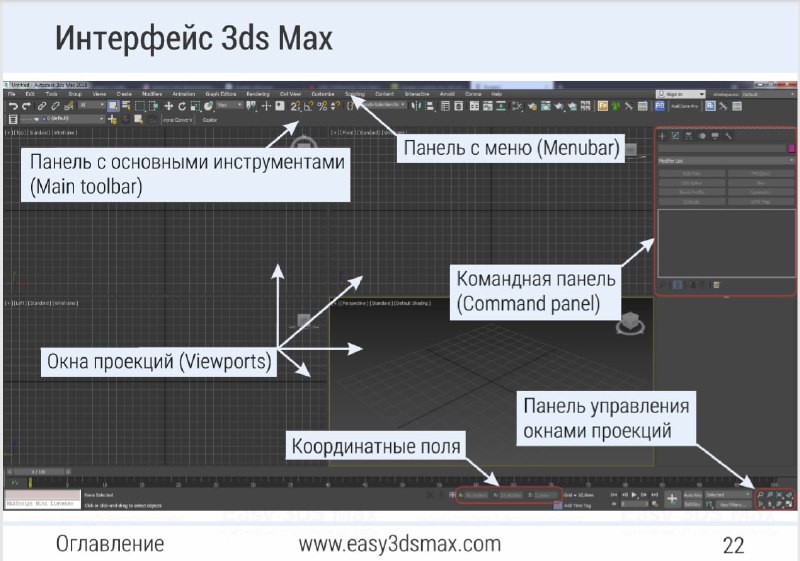Toggle Spinner Snap
This screenshot has width=800, height=561.
point(335,106)
